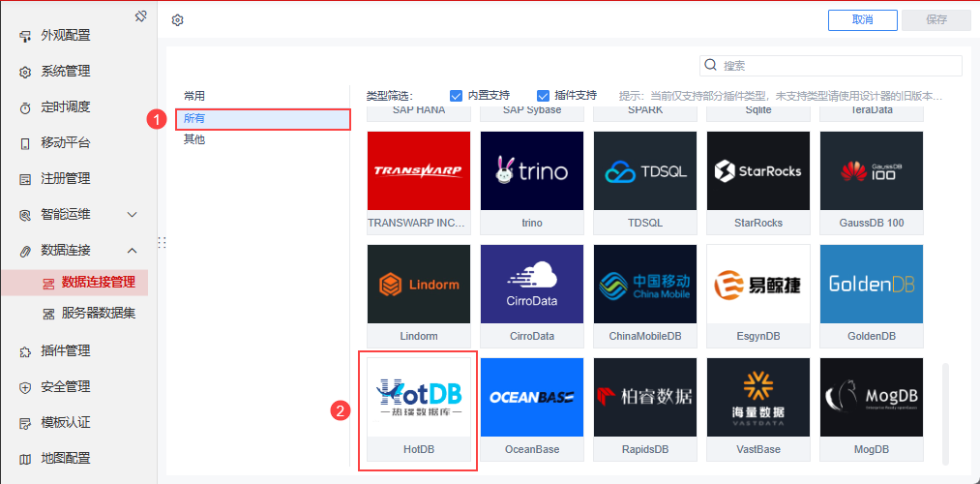
Task: Click the search magnifier icon
Action: pyautogui.click(x=710, y=65)
